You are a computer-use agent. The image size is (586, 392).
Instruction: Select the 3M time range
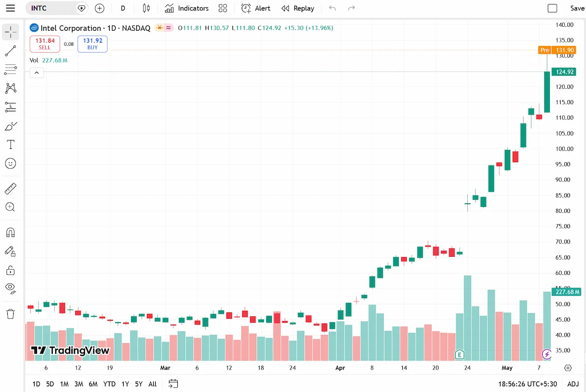[x=79, y=384]
